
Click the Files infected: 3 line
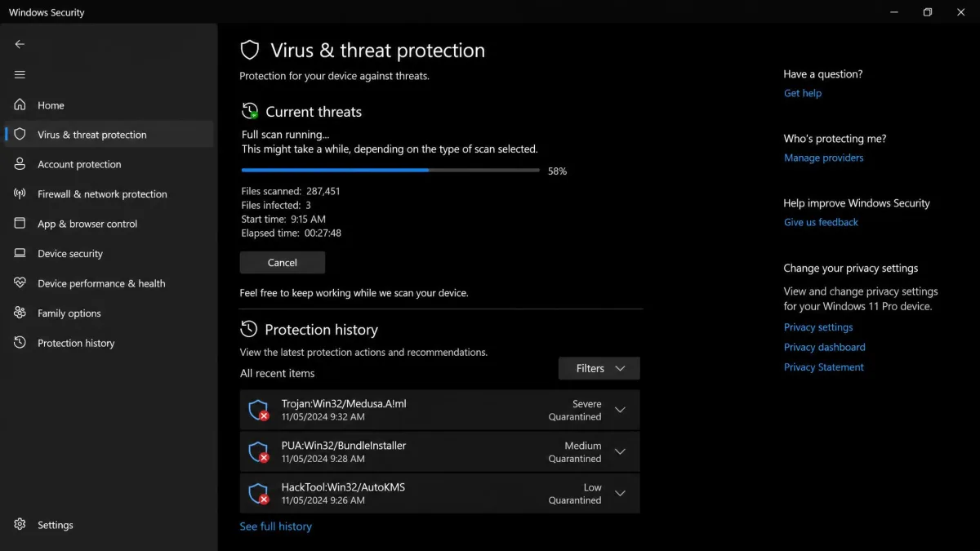tap(276, 205)
